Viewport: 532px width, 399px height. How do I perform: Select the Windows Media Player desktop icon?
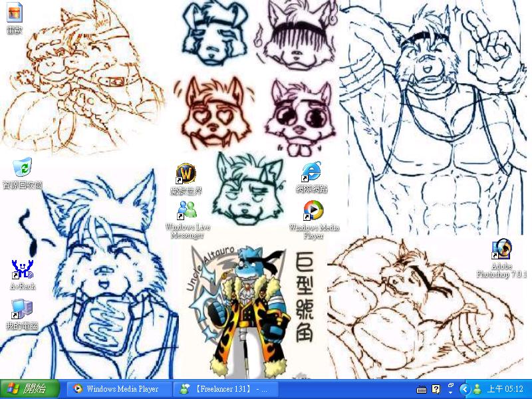coord(313,211)
